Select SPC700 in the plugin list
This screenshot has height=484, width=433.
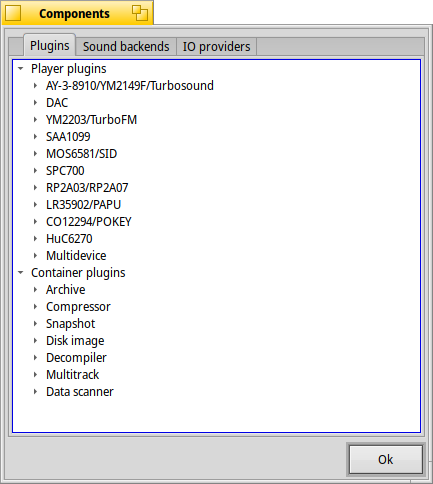click(65, 171)
